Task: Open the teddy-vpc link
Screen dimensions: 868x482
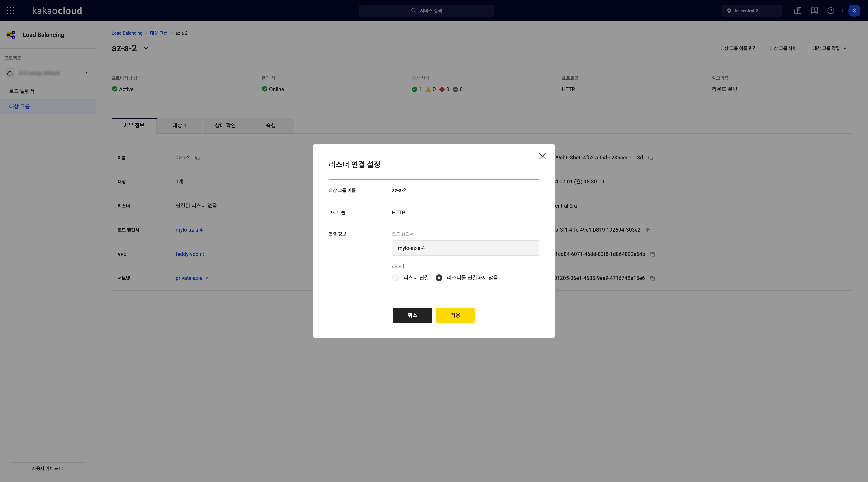Action: tap(190, 254)
